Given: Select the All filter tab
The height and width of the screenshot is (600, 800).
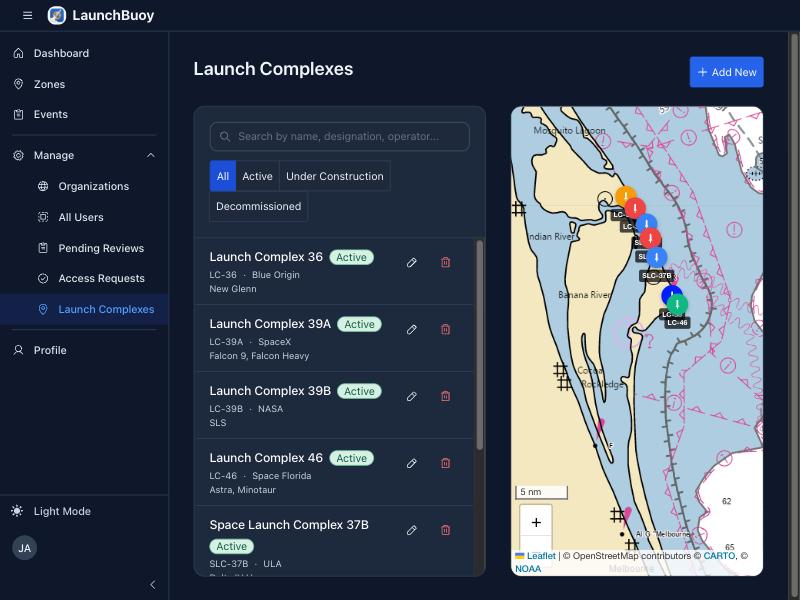Looking at the screenshot, I should coord(223,176).
